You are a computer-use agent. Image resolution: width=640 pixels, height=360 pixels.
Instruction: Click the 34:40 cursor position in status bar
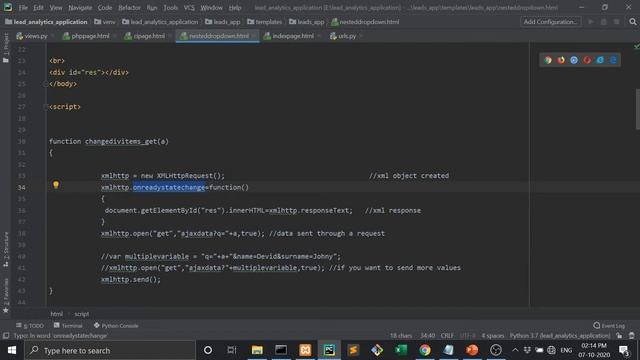pyautogui.click(x=427, y=336)
